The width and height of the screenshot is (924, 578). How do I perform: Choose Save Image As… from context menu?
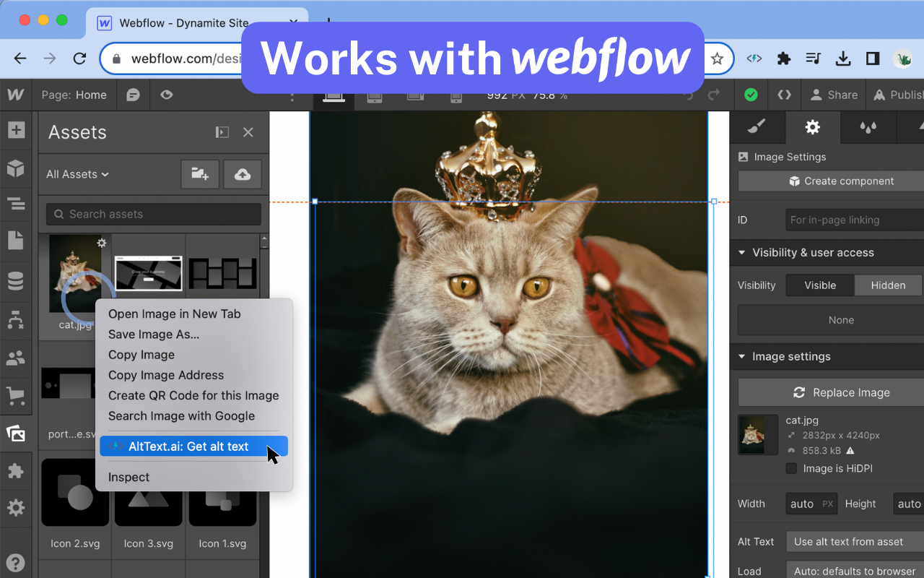click(x=154, y=335)
